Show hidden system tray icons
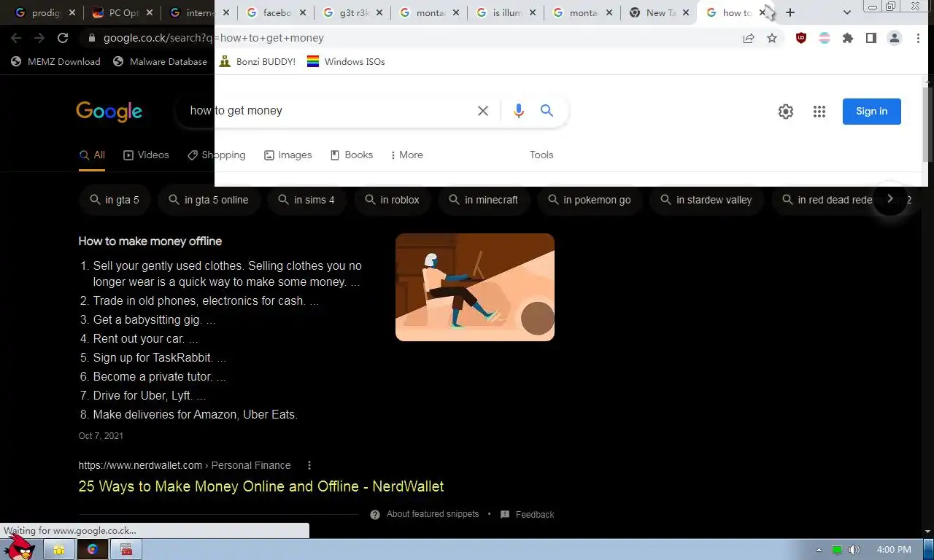 pyautogui.click(x=819, y=550)
